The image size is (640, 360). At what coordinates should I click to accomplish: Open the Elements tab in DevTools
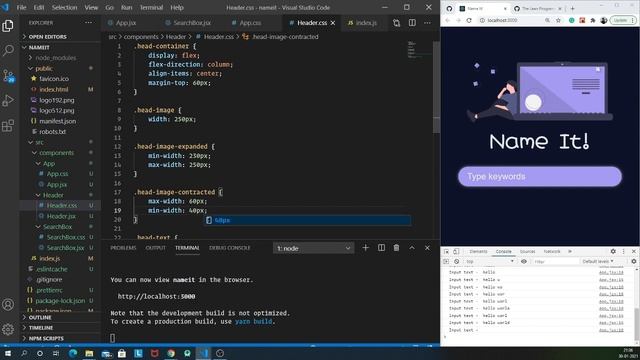pyautogui.click(x=478, y=251)
